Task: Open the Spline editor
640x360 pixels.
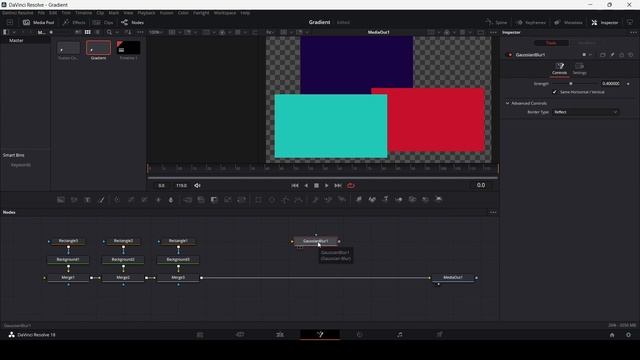Action: coord(496,22)
